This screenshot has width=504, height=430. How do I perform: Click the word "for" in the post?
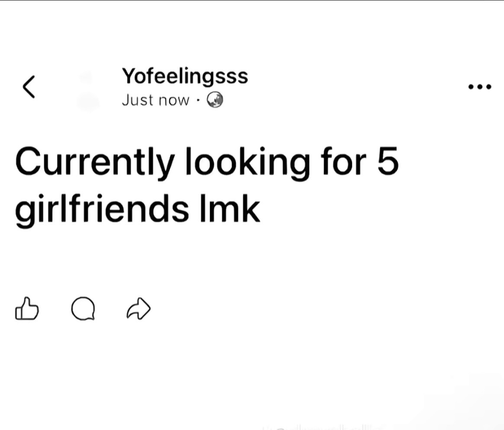point(344,161)
